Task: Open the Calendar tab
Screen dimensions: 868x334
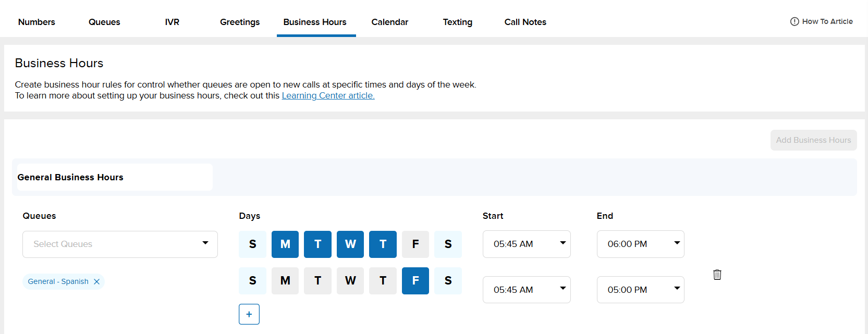Action: [x=389, y=22]
